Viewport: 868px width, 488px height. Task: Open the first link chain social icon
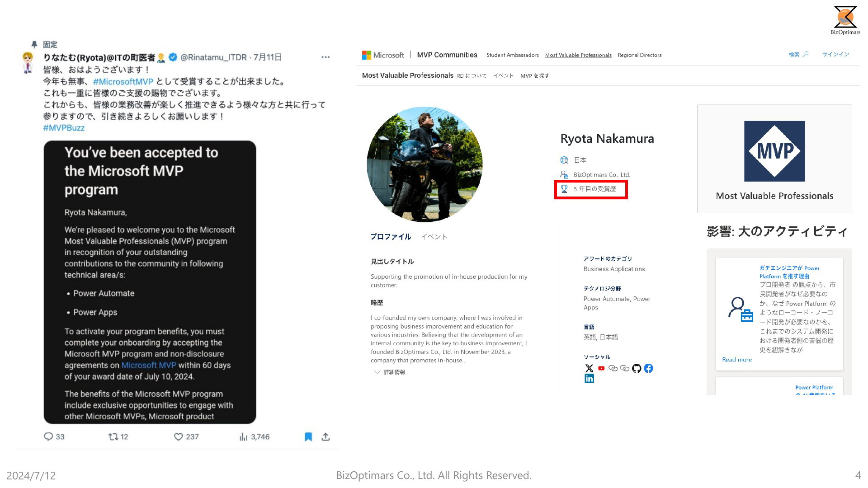click(x=613, y=368)
